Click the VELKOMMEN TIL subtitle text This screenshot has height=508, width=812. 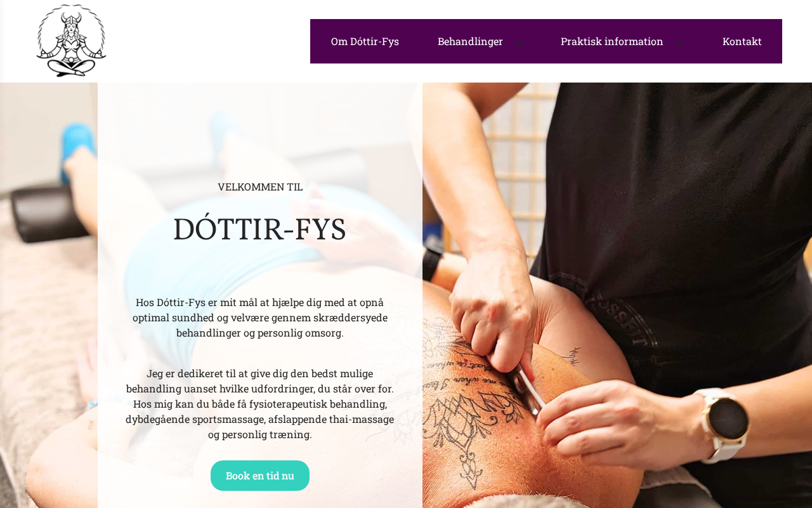click(260, 187)
